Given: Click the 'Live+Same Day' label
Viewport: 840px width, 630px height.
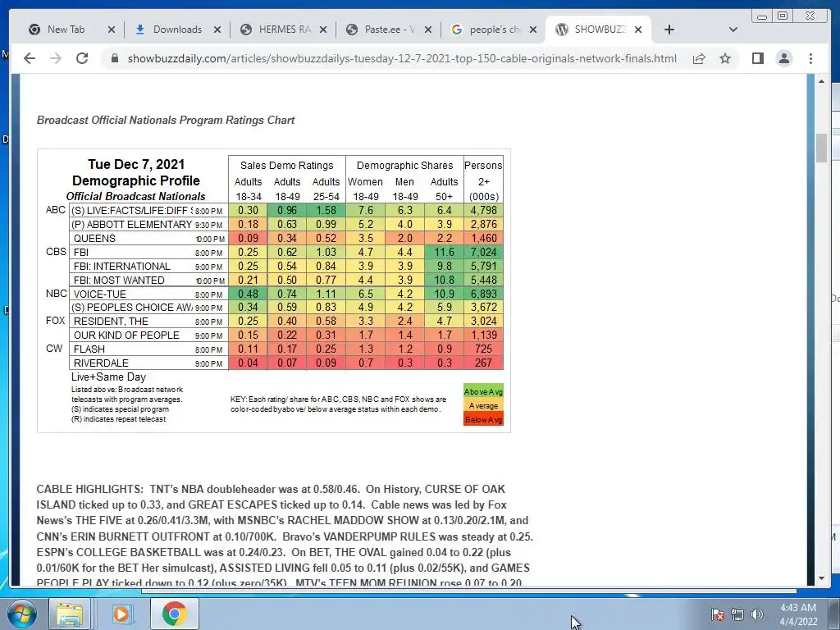Looking at the screenshot, I should click(109, 377).
